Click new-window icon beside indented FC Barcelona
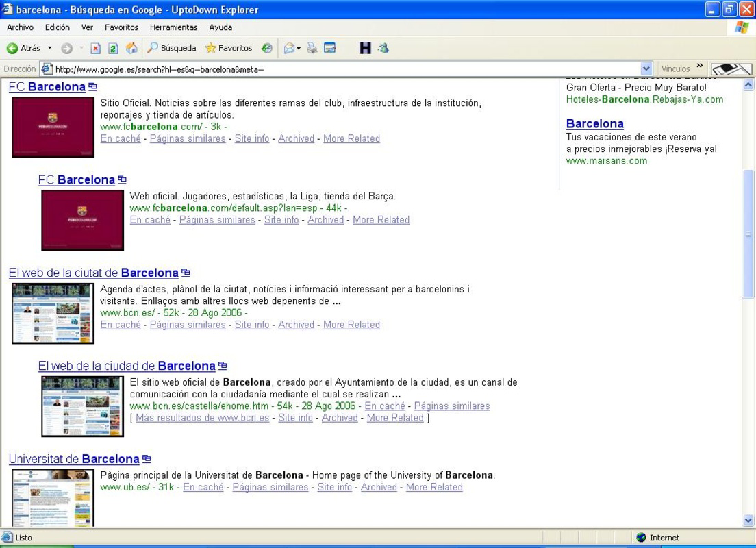This screenshot has height=548, width=756. pos(122,180)
